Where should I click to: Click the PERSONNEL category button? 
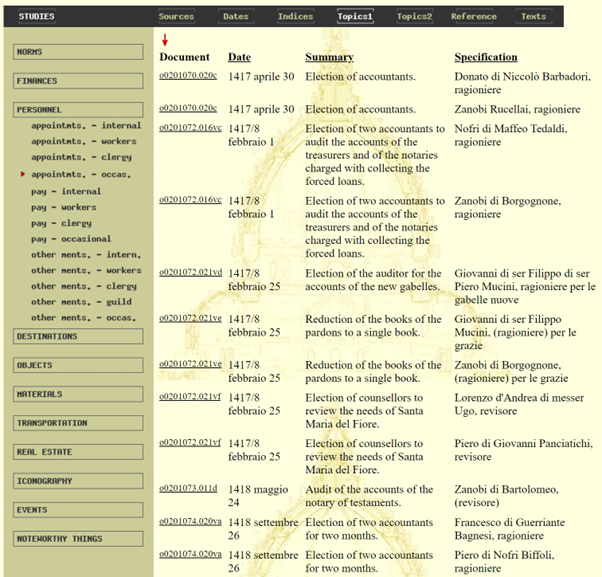[x=78, y=110]
